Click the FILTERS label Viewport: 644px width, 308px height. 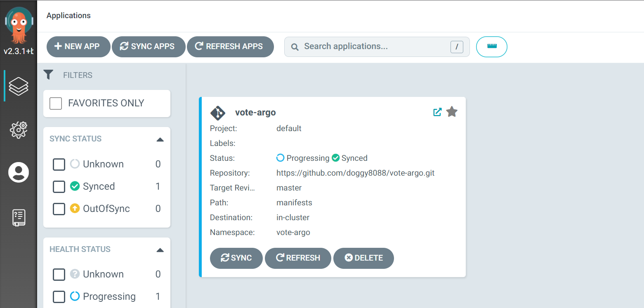click(x=78, y=75)
